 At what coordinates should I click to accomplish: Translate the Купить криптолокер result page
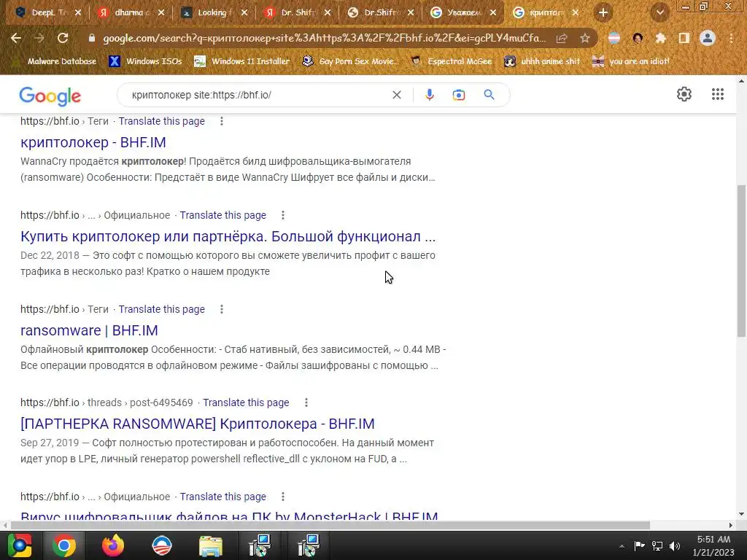click(223, 215)
